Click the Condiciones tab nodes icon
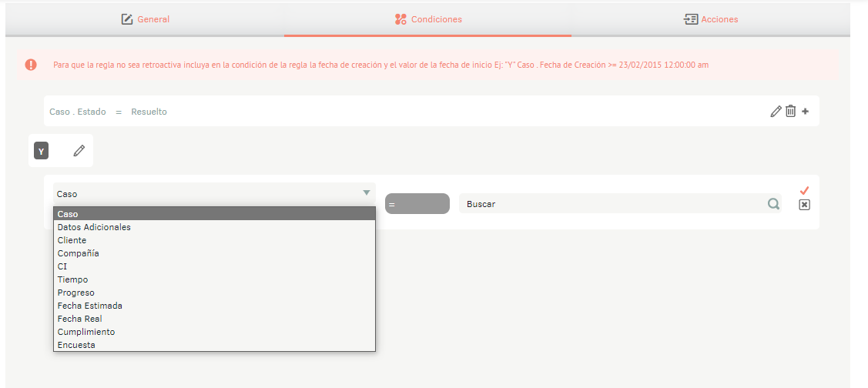868x388 pixels. 400,19
